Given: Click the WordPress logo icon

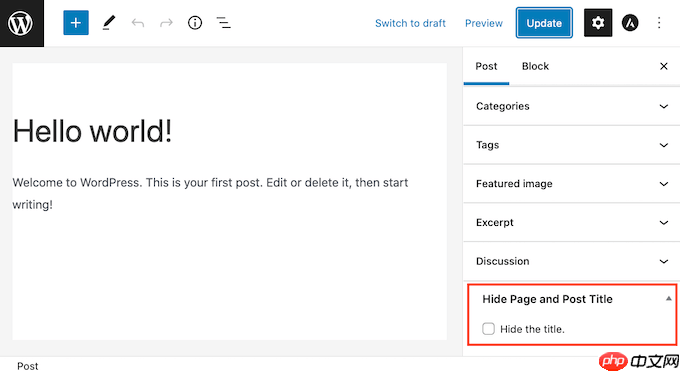Looking at the screenshot, I should pyautogui.click(x=21, y=23).
